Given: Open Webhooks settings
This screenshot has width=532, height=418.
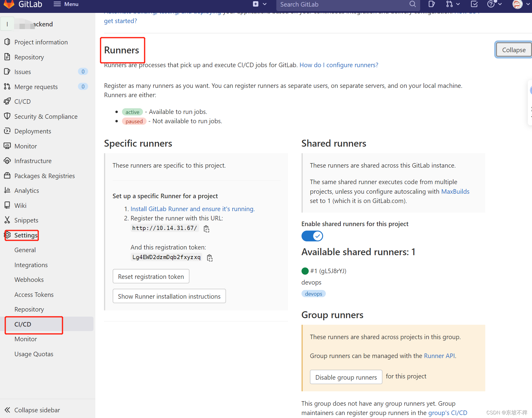Looking at the screenshot, I should coord(29,280).
